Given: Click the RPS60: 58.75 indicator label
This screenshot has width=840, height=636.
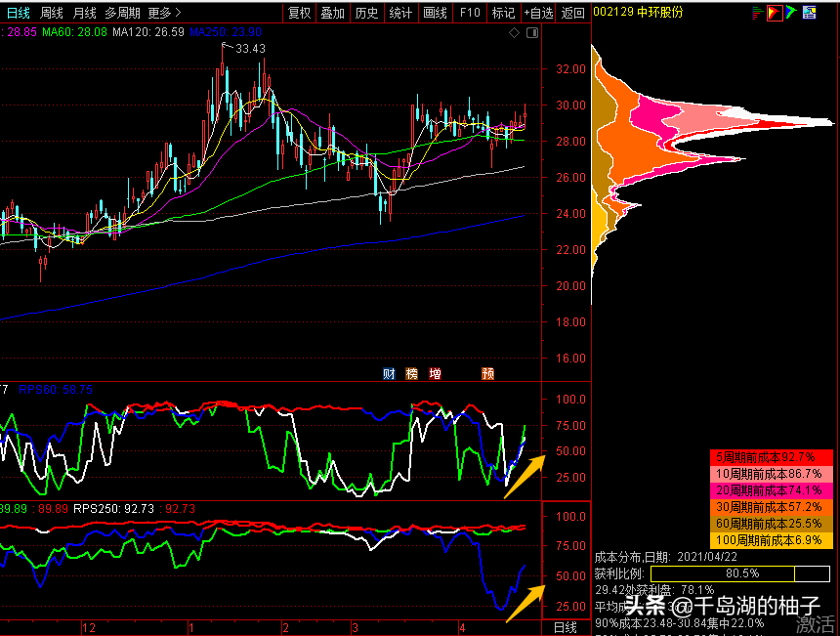Looking at the screenshot, I should (55, 390).
